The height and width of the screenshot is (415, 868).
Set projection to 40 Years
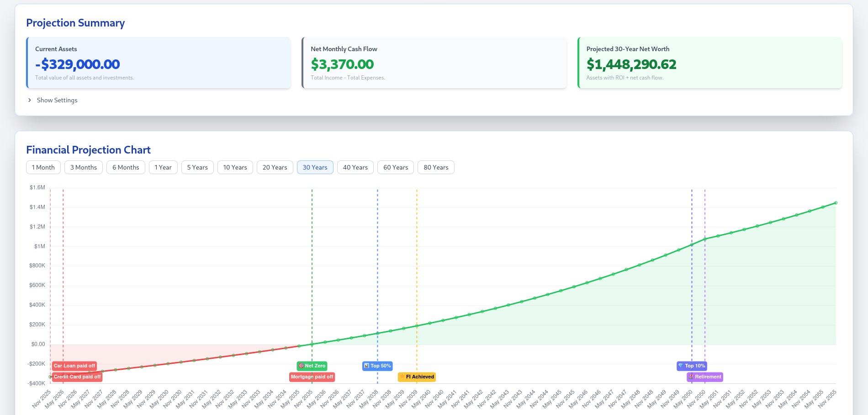pos(355,167)
